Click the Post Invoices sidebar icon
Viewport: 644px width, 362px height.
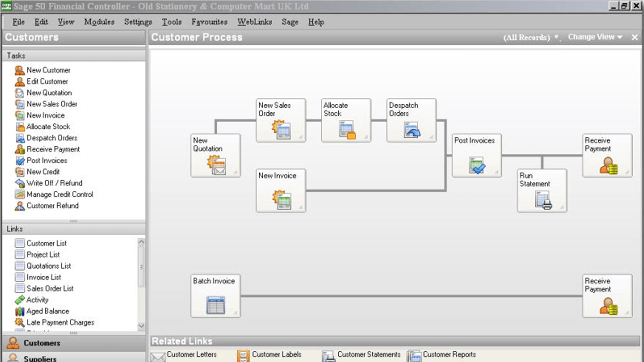(x=20, y=161)
